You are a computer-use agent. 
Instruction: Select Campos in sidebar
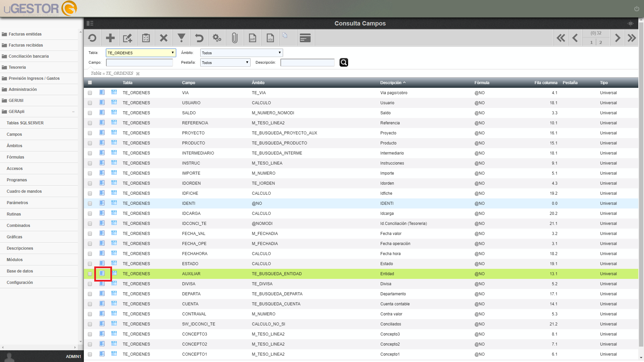[14, 134]
